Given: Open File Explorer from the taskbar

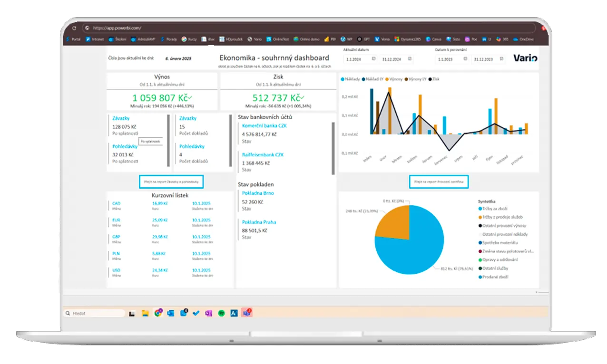Looking at the screenshot, I should (x=145, y=313).
